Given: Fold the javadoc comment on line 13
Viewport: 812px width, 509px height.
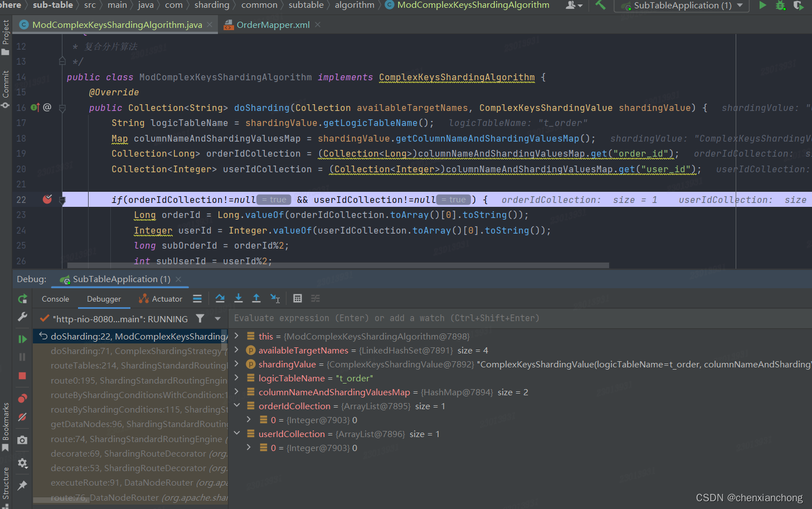Looking at the screenshot, I should point(62,61).
